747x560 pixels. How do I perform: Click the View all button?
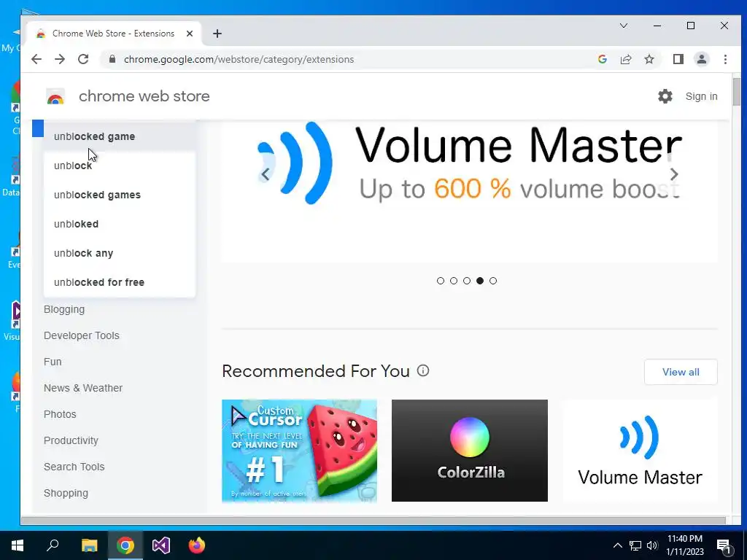[x=681, y=372]
